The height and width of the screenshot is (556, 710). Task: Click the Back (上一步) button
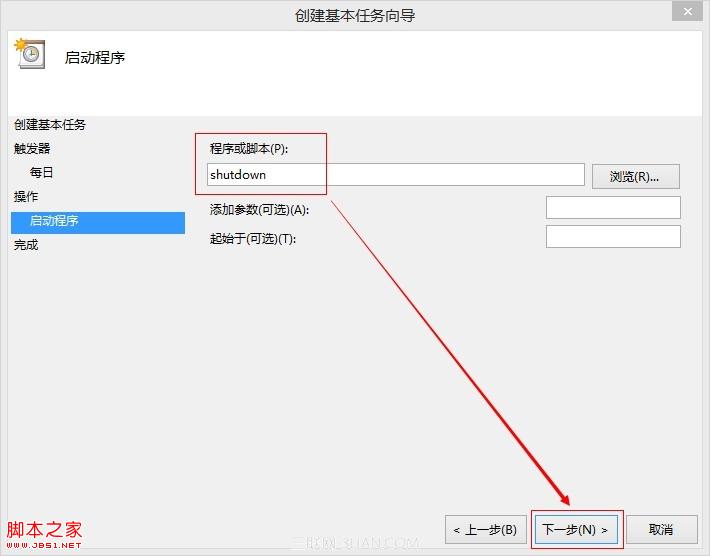pyautogui.click(x=485, y=529)
